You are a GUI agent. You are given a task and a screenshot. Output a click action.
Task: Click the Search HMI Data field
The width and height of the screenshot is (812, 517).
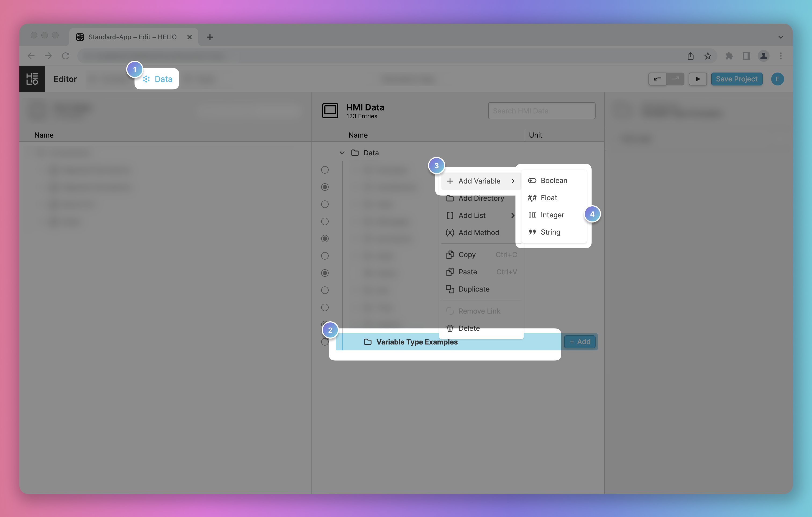pos(542,111)
